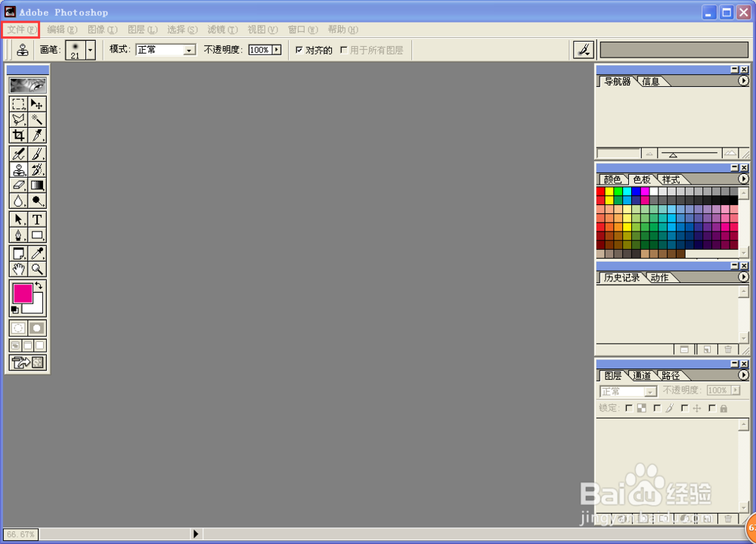756x544 pixels.
Task: Reset to default foreground background colors
Action: coord(15,309)
